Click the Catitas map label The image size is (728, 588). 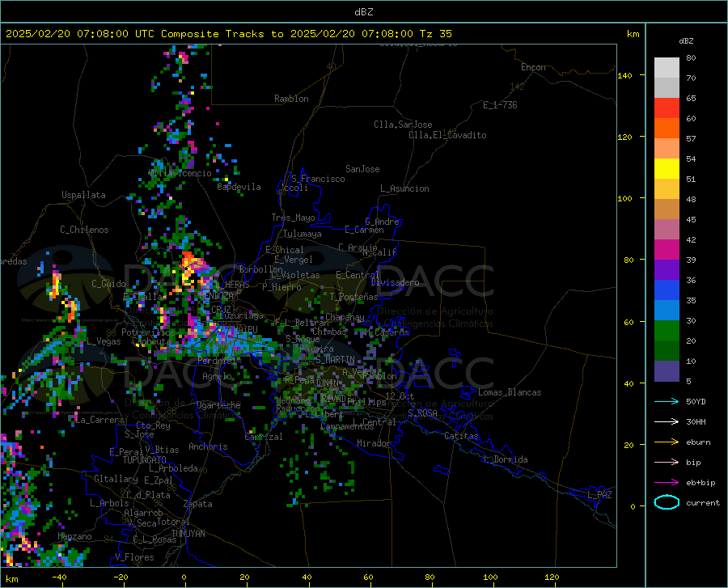click(461, 436)
